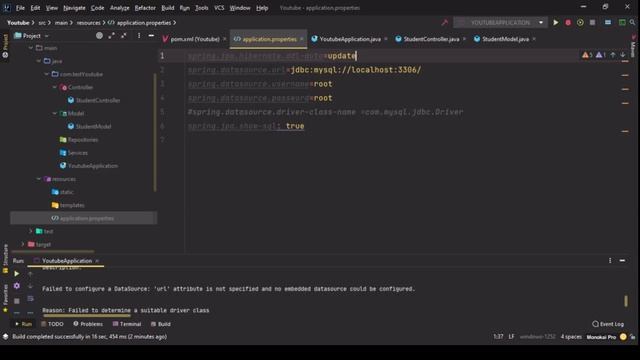
Task: Collapse the Model package node
Action: click(x=55, y=113)
